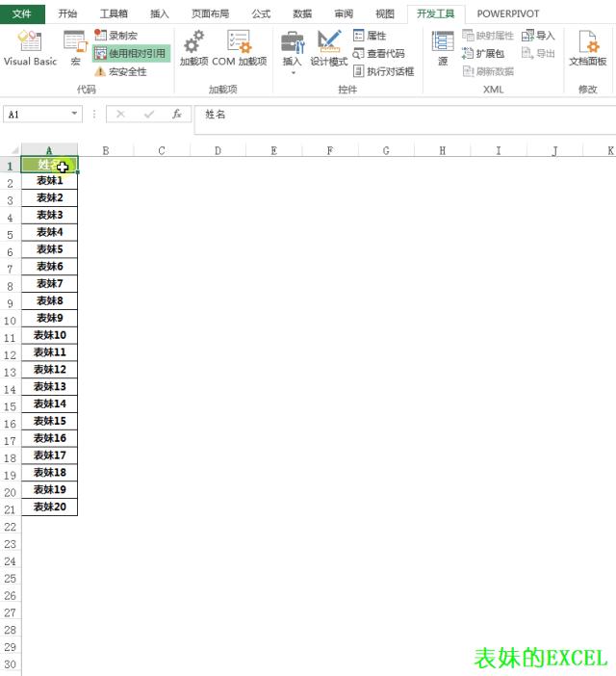This screenshot has height=676, width=616.
Task: Click the fx insert function button
Action: [176, 115]
